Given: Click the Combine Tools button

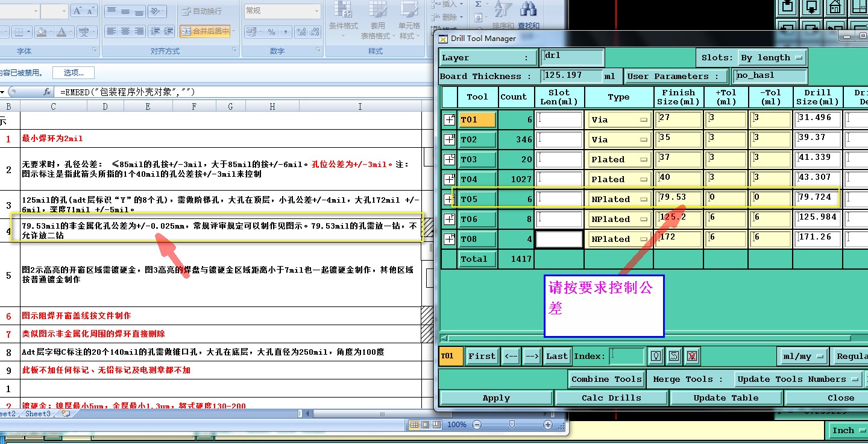Looking at the screenshot, I should pos(606,379).
